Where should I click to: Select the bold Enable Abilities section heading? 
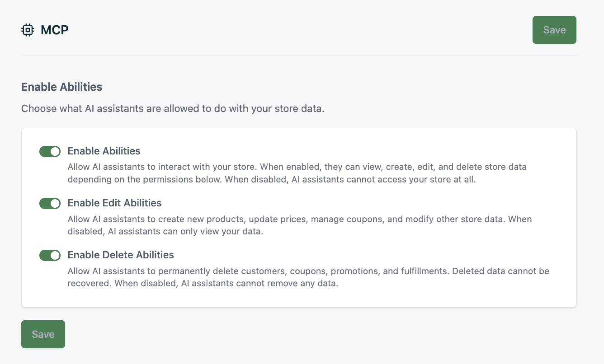(x=62, y=87)
